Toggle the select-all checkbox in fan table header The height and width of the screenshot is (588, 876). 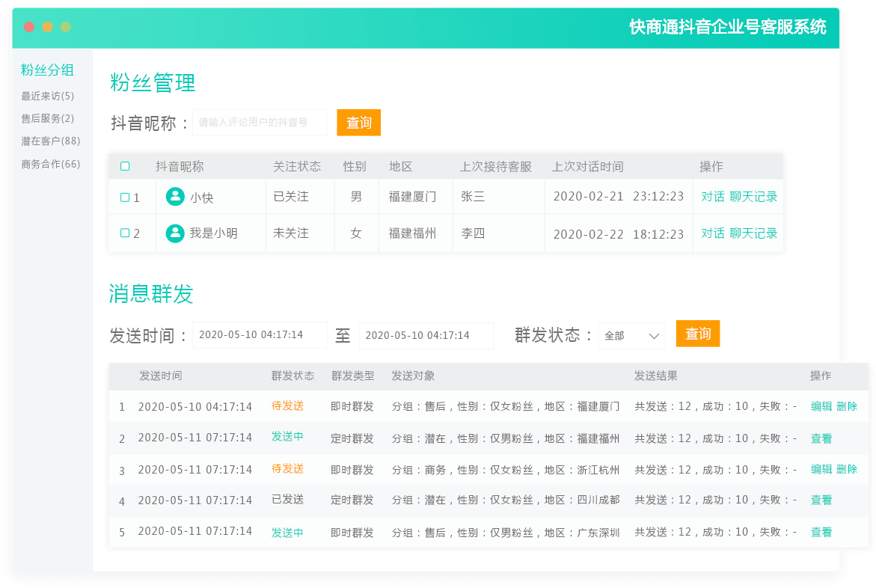[125, 166]
